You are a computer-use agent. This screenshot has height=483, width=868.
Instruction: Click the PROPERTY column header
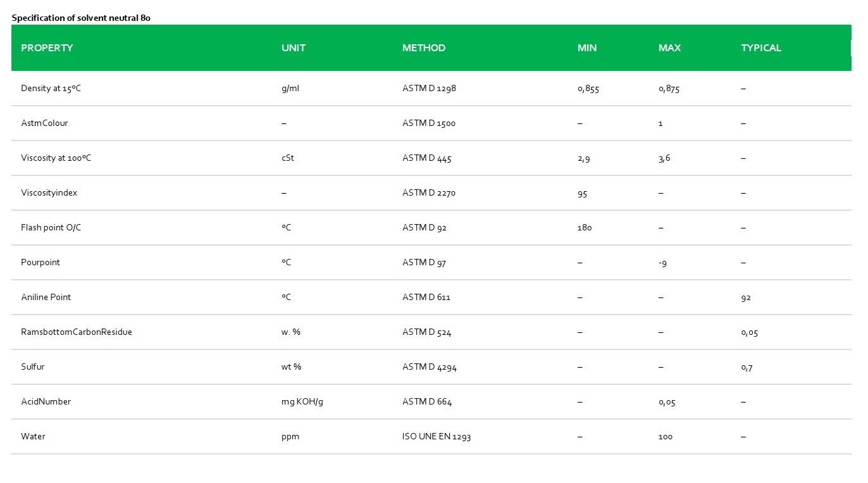tap(47, 48)
